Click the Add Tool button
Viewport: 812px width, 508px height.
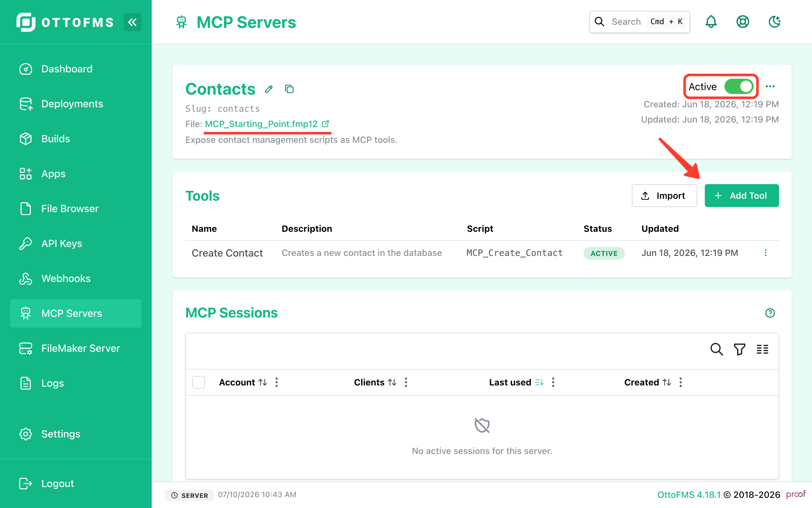coord(742,196)
